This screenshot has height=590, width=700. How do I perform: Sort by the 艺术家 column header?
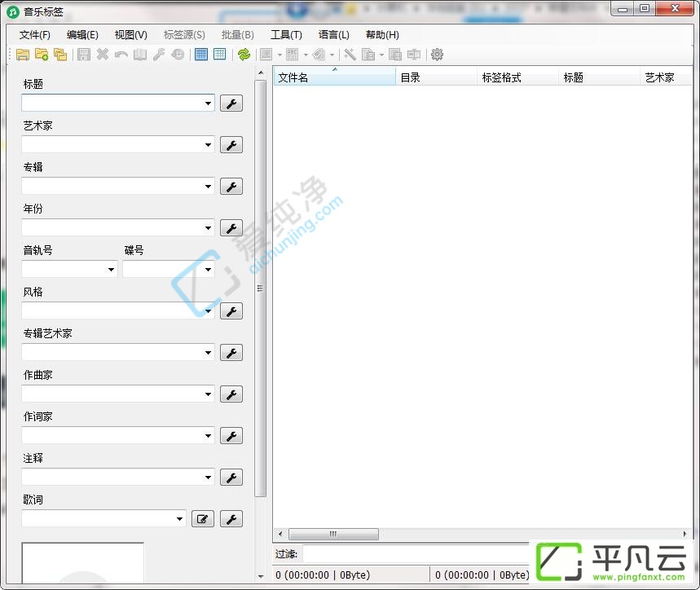(666, 77)
